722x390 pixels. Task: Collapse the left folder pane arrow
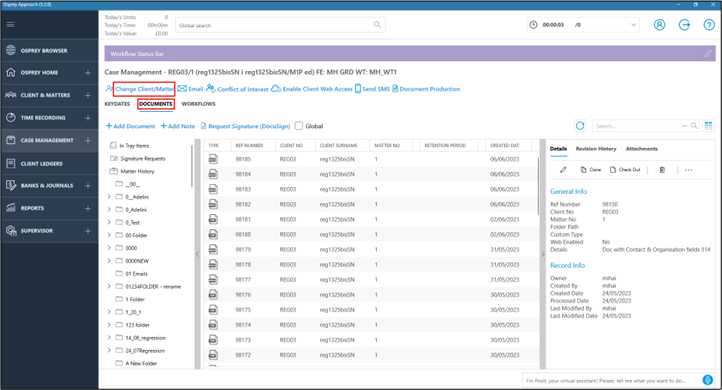tap(198, 254)
